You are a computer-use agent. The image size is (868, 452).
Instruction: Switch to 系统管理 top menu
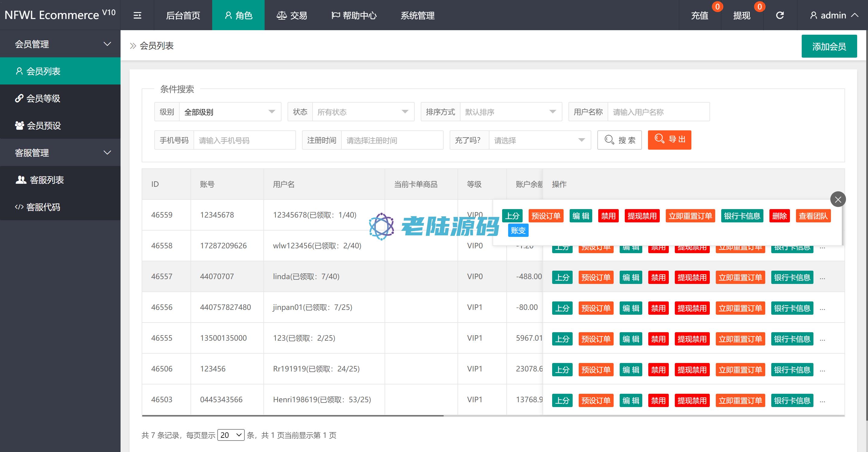click(417, 15)
